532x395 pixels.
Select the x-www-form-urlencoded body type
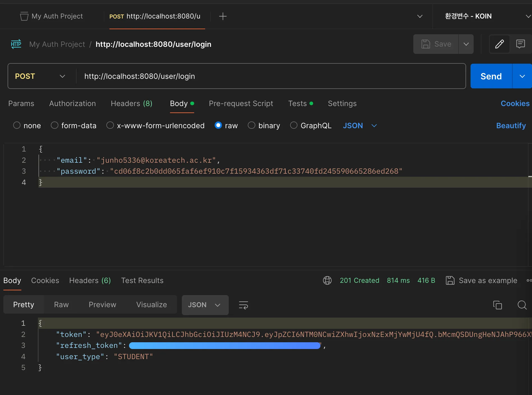110,125
